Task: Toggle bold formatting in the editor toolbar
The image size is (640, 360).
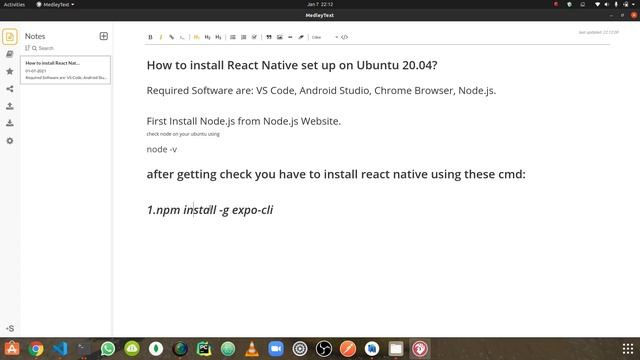Action: coord(150,37)
